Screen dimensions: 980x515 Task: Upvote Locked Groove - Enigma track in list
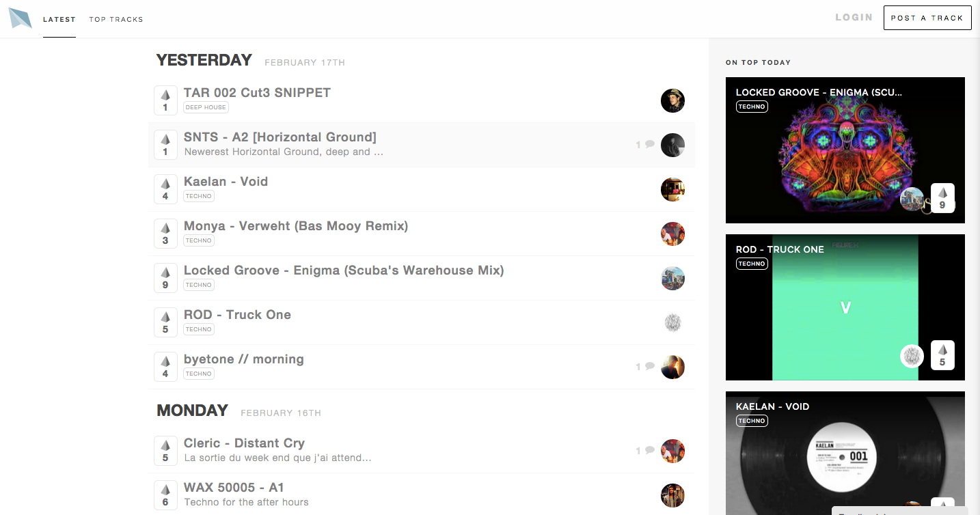point(165,278)
